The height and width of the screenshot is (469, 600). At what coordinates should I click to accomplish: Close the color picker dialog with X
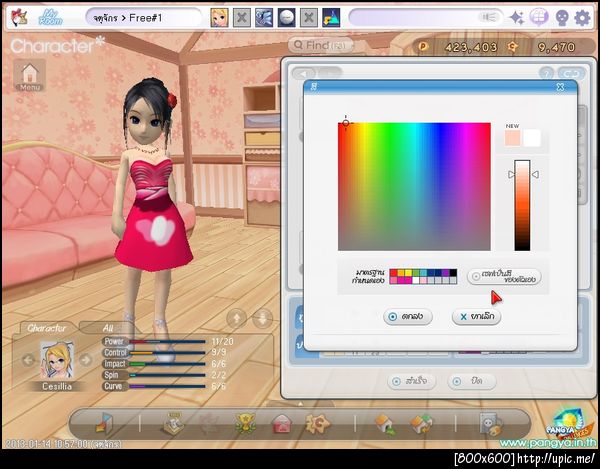561,87
